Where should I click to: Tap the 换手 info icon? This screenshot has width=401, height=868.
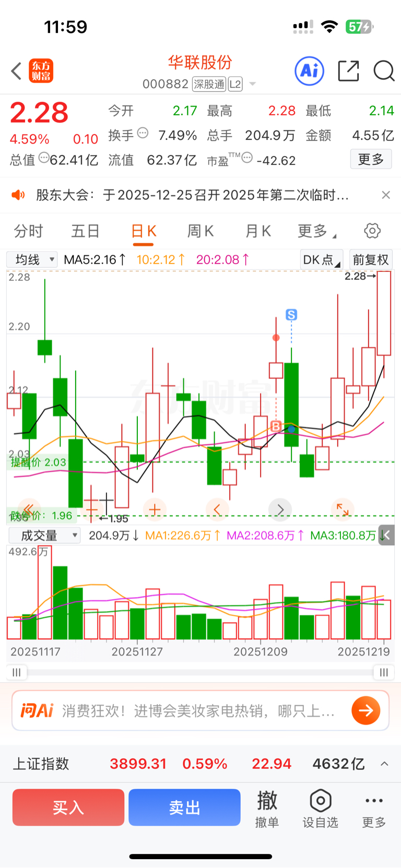click(143, 133)
